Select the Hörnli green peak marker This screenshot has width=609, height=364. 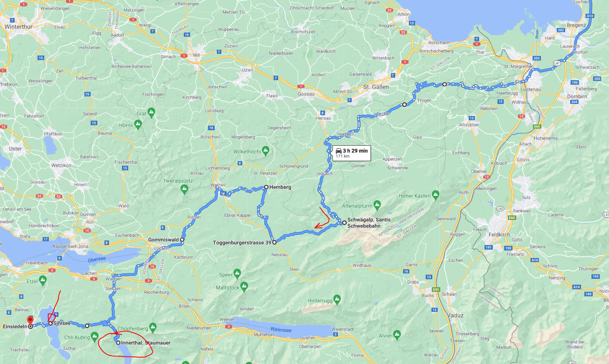[x=138, y=124]
